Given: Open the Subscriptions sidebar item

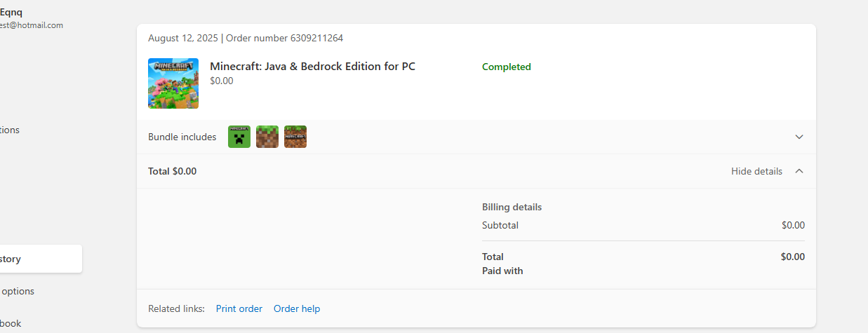Looking at the screenshot, I should (x=10, y=130).
